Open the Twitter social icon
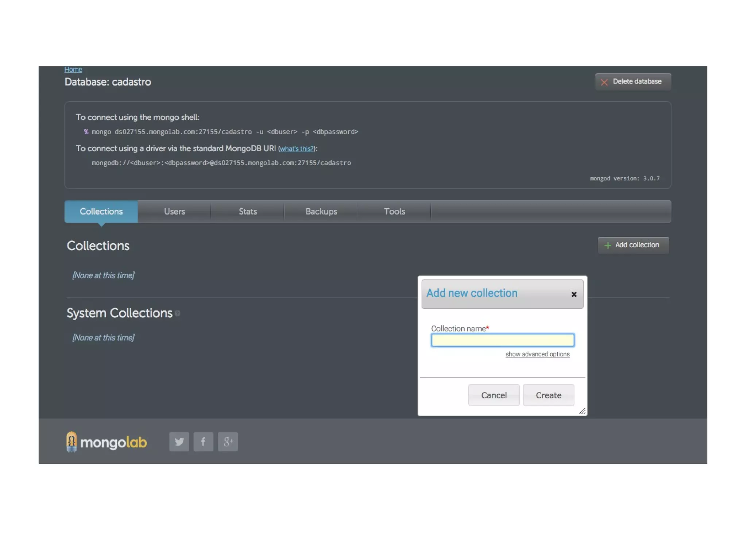This screenshot has height=560, width=747. coord(179,441)
